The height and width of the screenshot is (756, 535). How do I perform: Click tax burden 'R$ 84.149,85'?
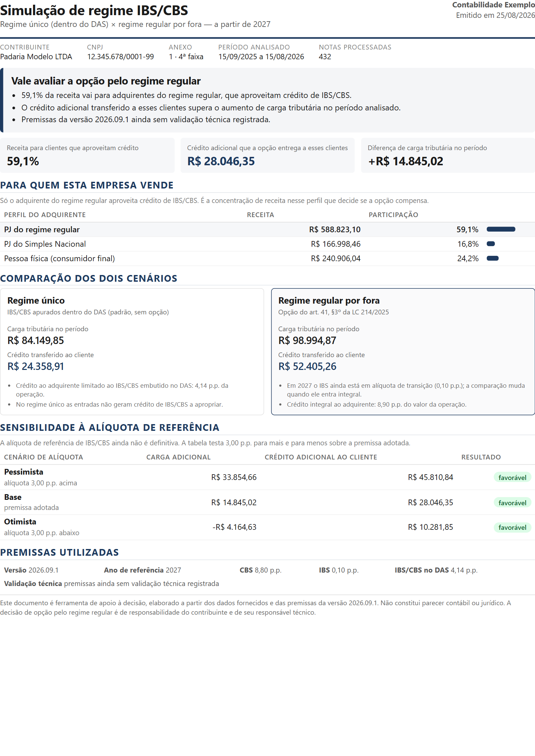pyautogui.click(x=36, y=341)
